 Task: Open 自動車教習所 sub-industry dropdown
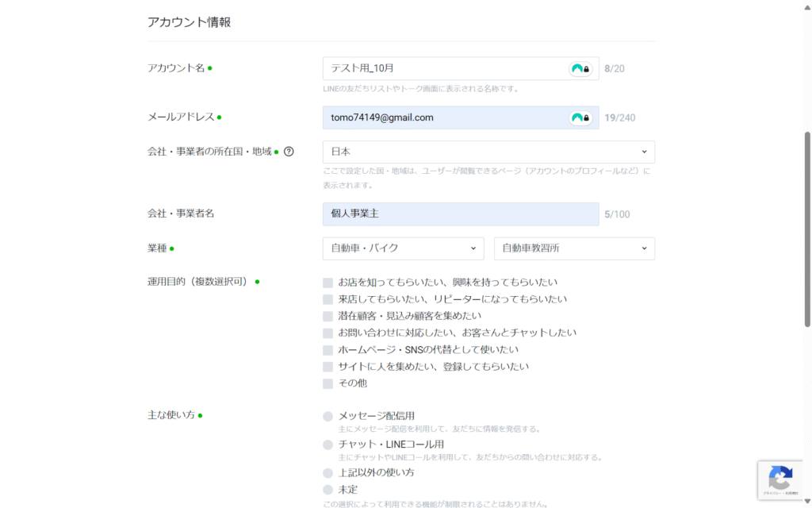(x=574, y=248)
